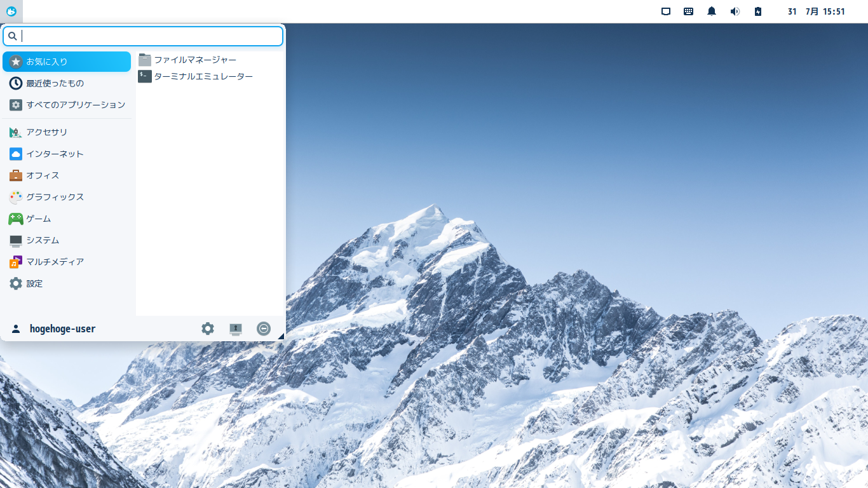Show すべてのアプリケーション category
This screenshot has height=488, width=868.
[x=67, y=105]
